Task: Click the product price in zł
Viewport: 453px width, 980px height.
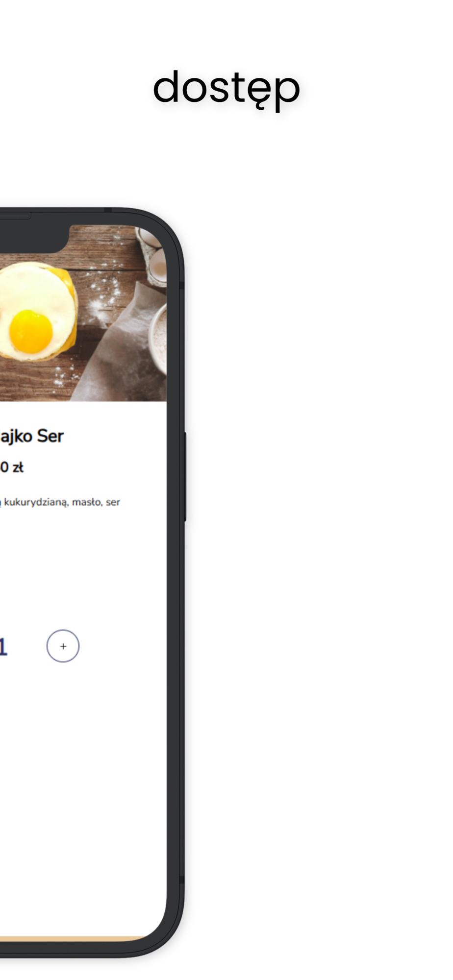Action: [12, 467]
